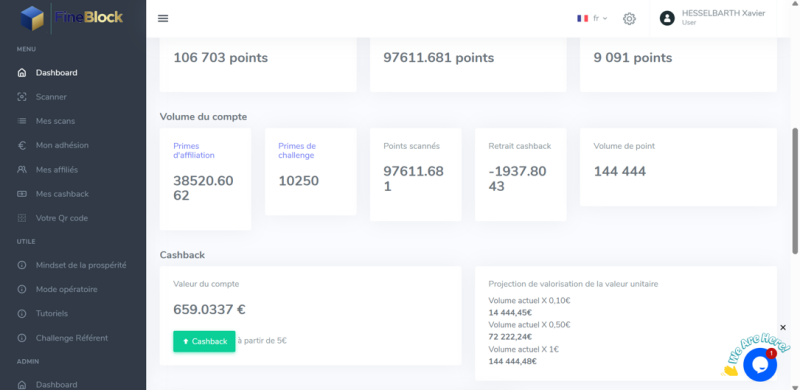800x390 pixels.
Task: Expand the fr language dropdown
Action: pyautogui.click(x=592, y=18)
